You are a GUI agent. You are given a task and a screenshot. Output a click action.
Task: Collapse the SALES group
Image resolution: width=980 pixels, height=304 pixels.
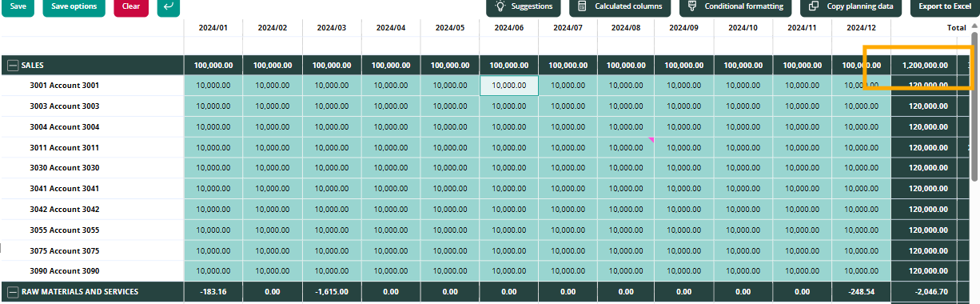(x=12, y=66)
